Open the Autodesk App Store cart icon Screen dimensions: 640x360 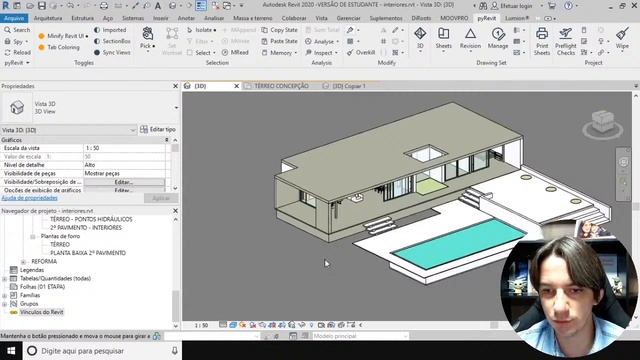[x=552, y=6]
